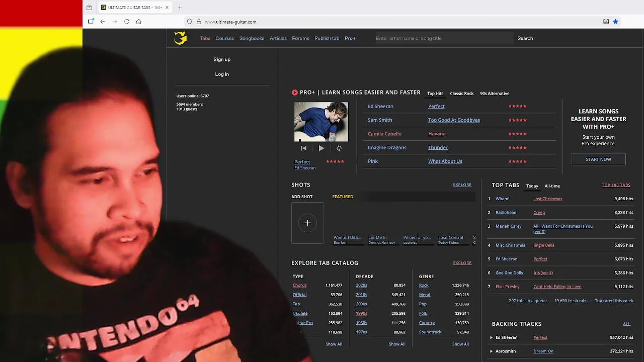Click the padlock site security icon

point(199,22)
